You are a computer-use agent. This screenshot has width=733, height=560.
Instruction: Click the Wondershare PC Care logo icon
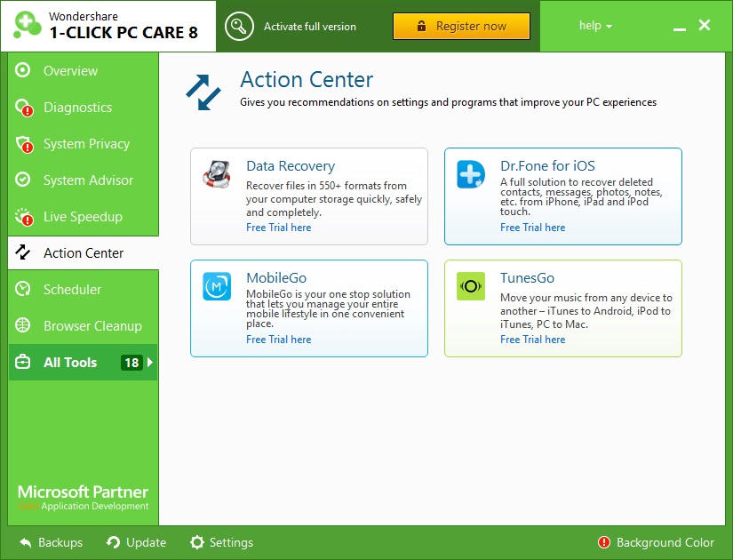coord(27,25)
